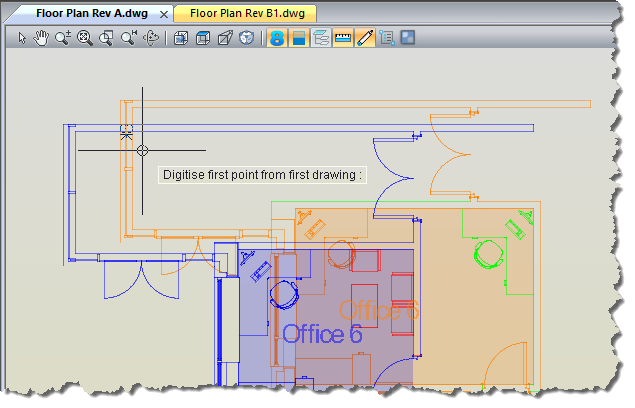Click the blue Office 6 label
635x408 pixels.
322,335
